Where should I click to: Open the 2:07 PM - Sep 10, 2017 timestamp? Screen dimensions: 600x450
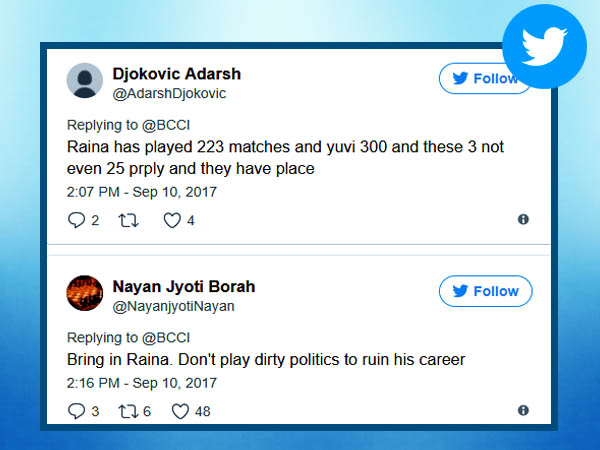click(x=142, y=192)
